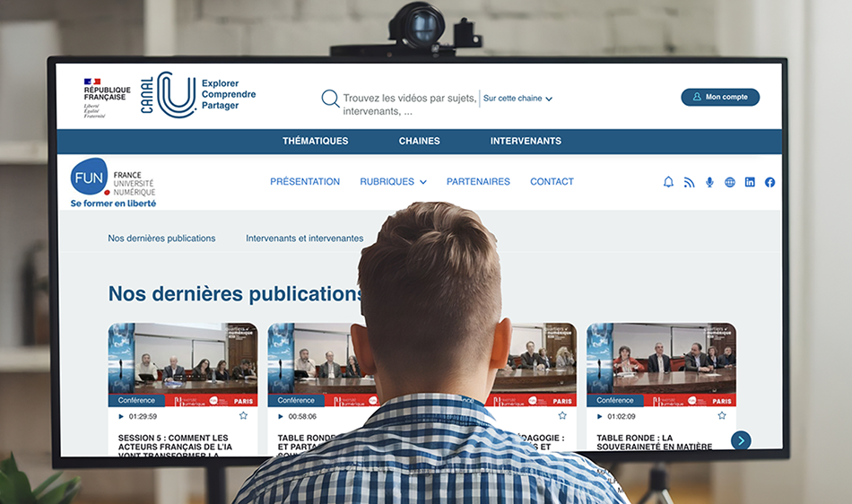
Task: Open notifications bell icon
Action: (x=668, y=182)
